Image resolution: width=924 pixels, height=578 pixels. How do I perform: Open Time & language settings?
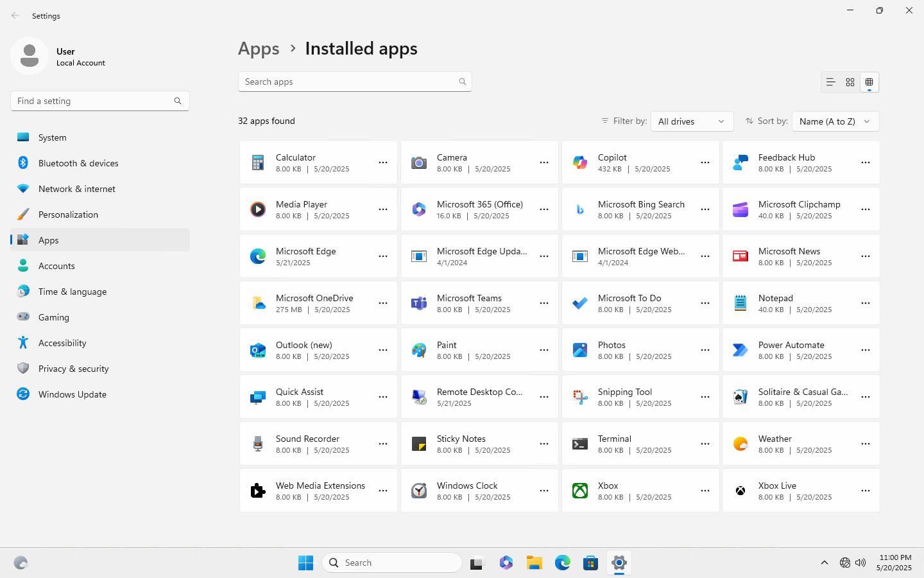(x=100, y=292)
